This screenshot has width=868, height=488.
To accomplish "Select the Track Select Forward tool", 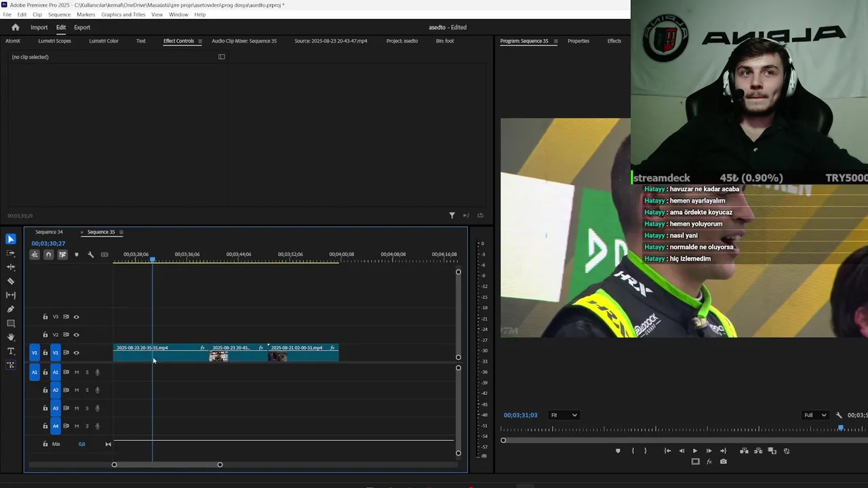I will 10,253.
